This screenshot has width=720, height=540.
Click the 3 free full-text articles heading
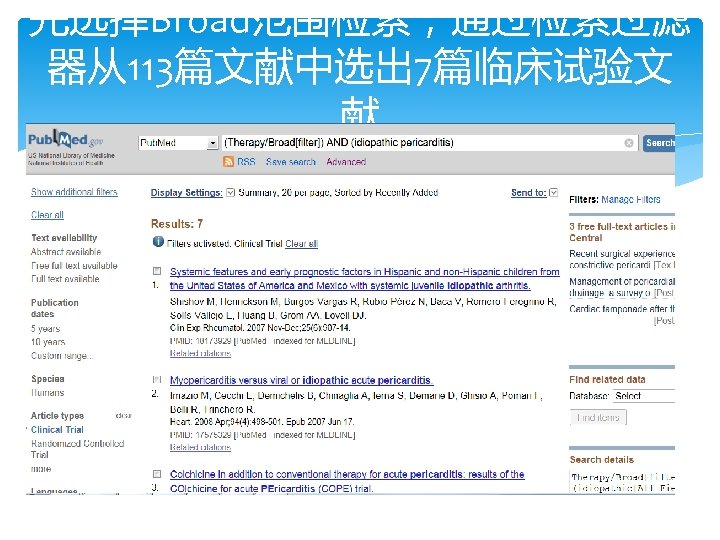coord(622,232)
